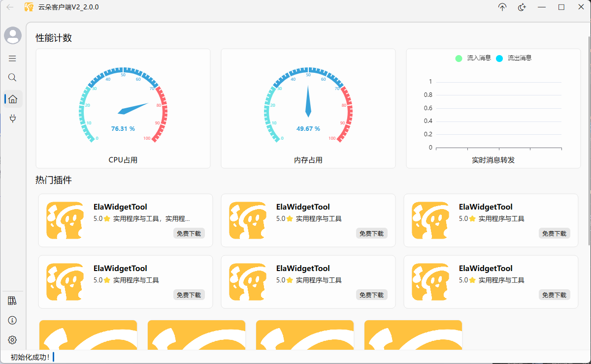Click the CPU占用 gauge card
This screenshot has height=364, width=591.
pos(123,108)
